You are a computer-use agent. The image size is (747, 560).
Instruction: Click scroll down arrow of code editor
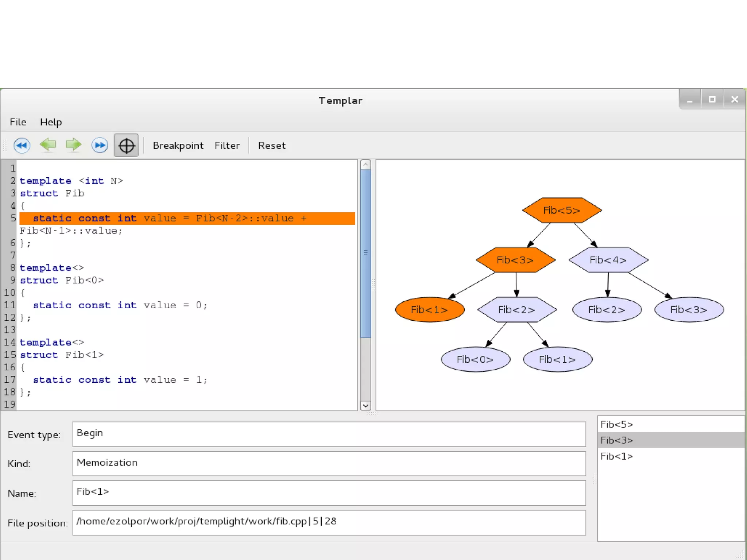tap(365, 405)
